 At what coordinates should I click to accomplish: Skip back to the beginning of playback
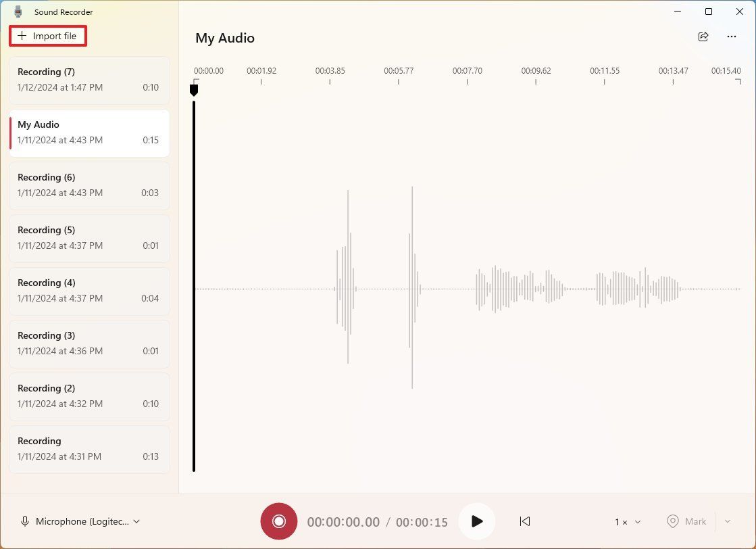tap(525, 521)
